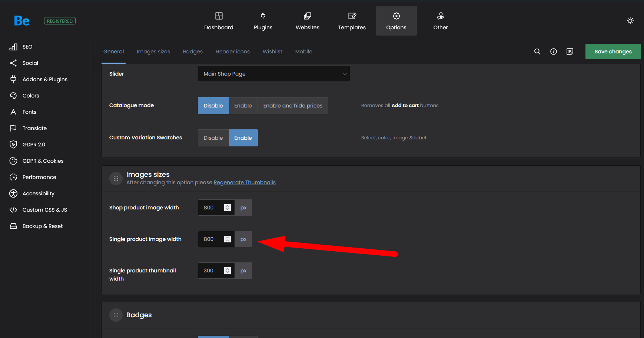Click the Badges section grid handle
Viewport: 644px width, 338px height.
tap(116, 315)
